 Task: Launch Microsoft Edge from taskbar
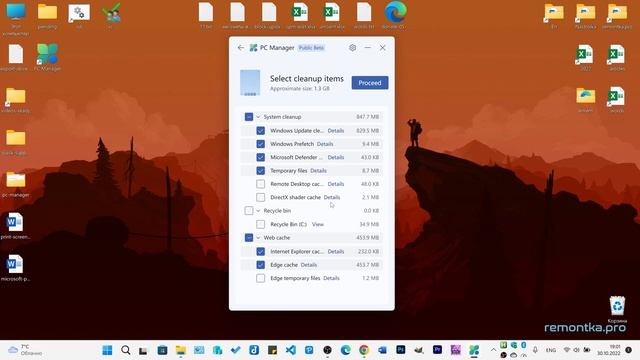(x=346, y=350)
